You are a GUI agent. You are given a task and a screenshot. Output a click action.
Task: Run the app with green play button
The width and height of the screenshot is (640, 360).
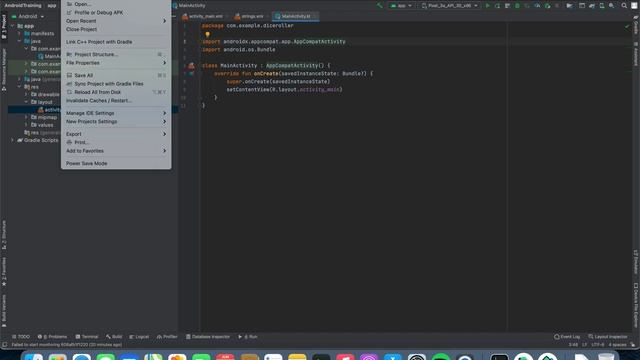487,6
